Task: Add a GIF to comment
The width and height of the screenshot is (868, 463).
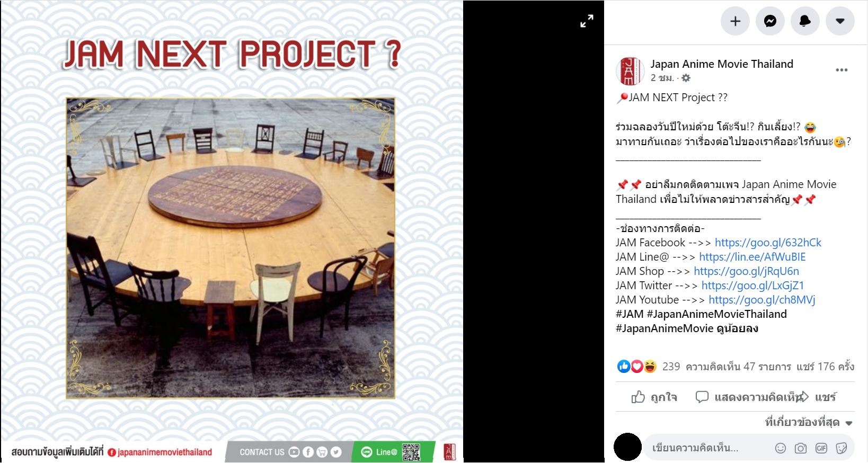Action: click(821, 448)
